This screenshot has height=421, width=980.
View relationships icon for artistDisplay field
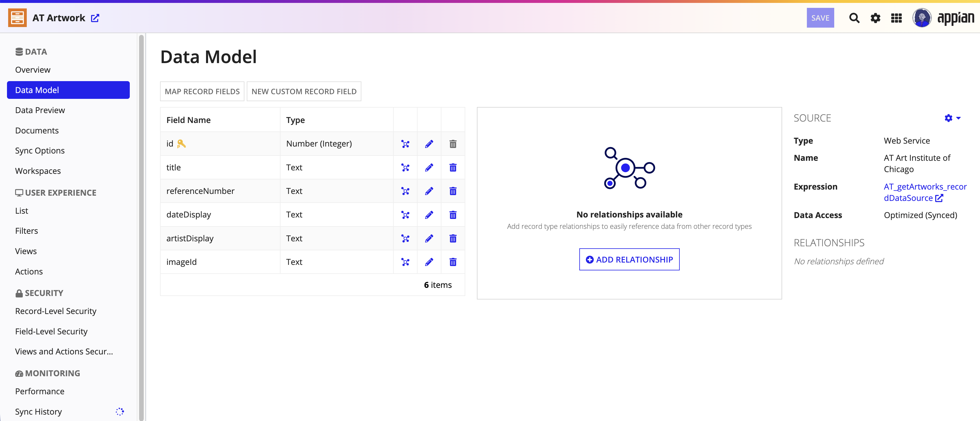coord(405,238)
